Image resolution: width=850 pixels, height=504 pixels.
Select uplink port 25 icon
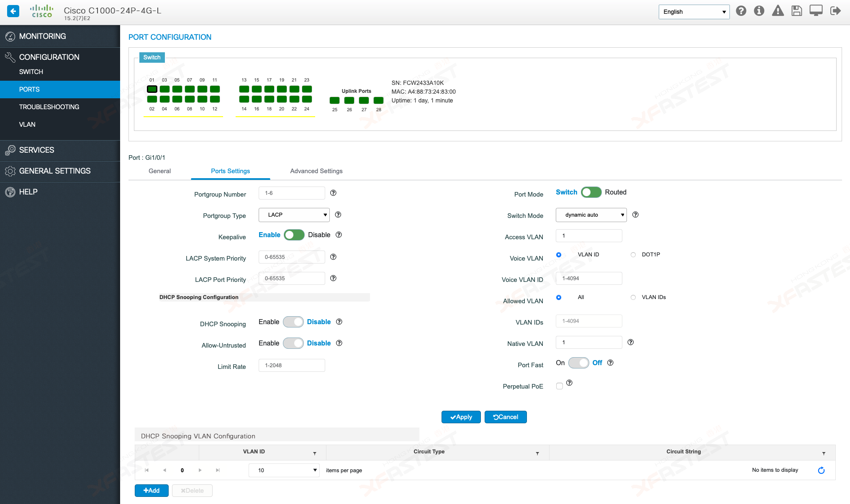pos(334,100)
